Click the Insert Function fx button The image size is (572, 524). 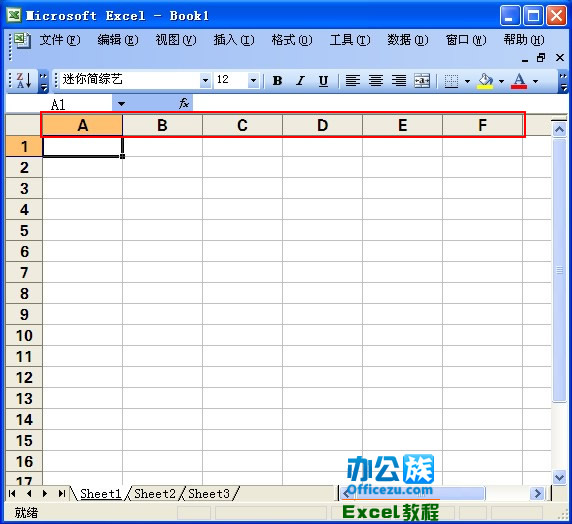[x=183, y=104]
